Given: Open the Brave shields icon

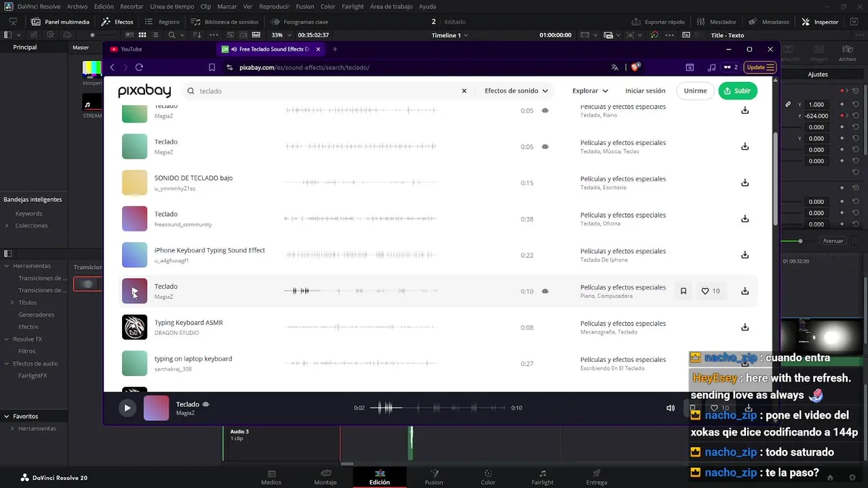Looking at the screenshot, I should (635, 67).
